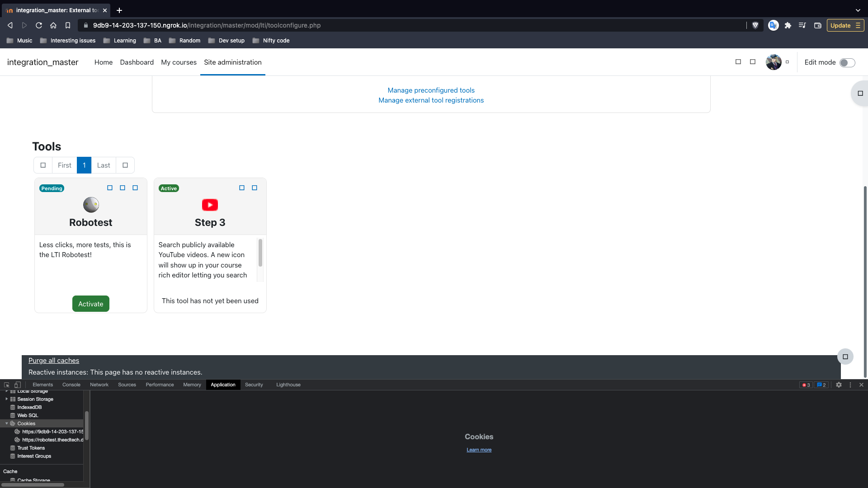Viewport: 868px width, 488px height.
Task: Go to Last page in Tools pagination
Action: pyautogui.click(x=104, y=165)
